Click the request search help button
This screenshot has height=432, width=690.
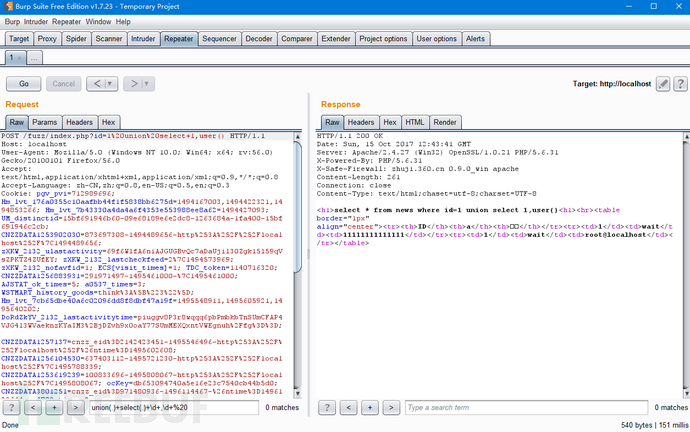[12, 407]
